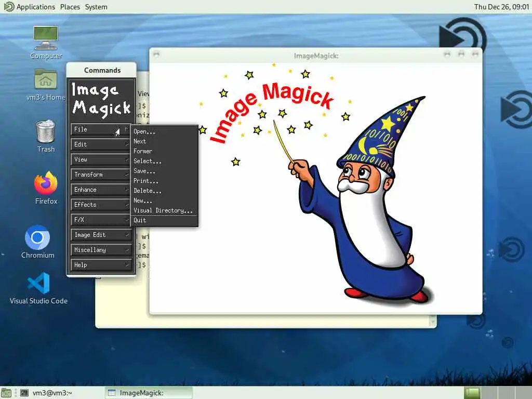532x399 pixels.
Task: Choose Delete... from the File submenu
Action: click(164, 190)
